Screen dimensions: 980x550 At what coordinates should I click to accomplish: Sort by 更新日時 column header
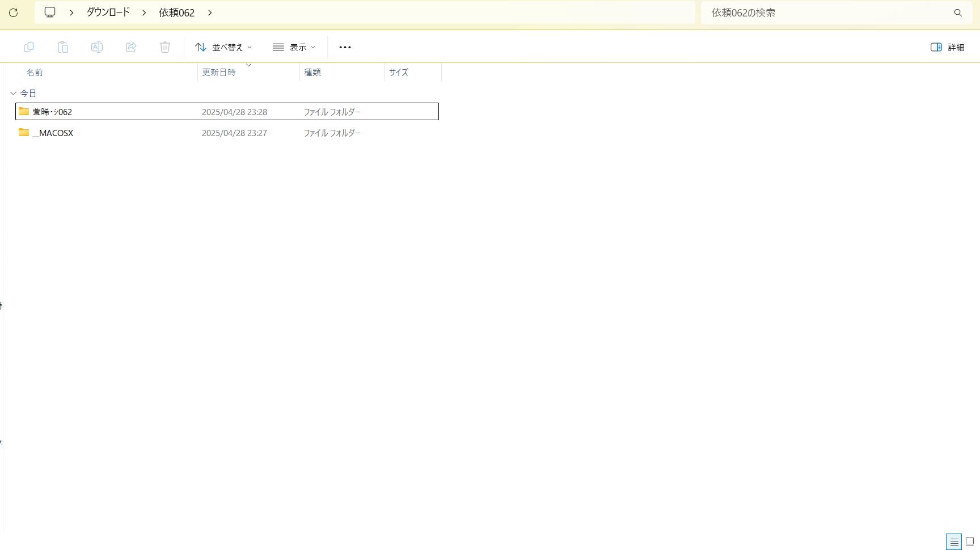pyautogui.click(x=219, y=73)
